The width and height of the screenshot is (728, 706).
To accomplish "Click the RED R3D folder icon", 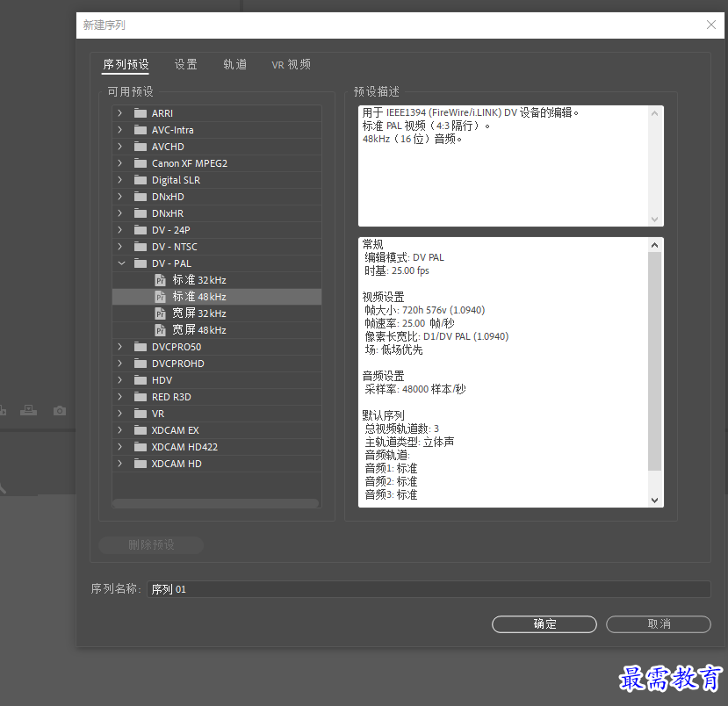I will pos(141,397).
